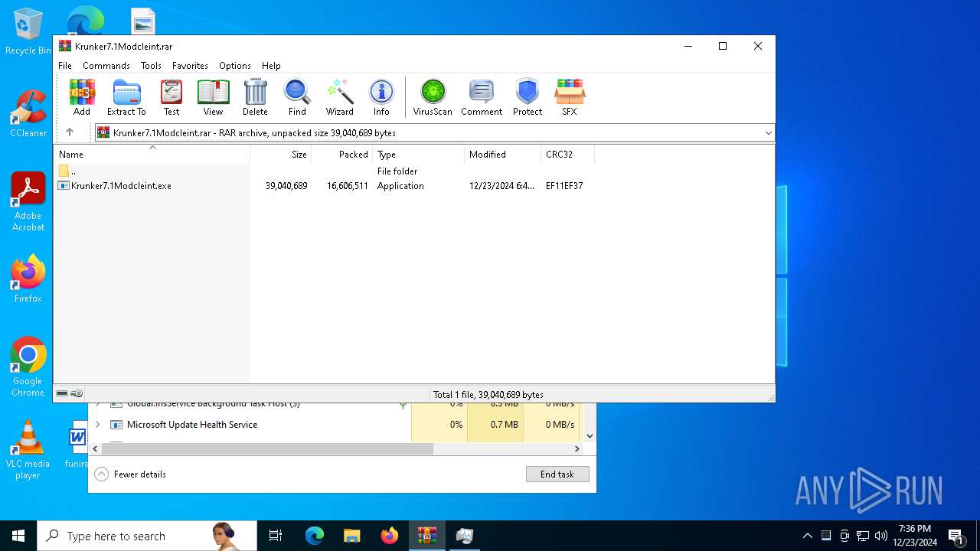Click the Delete trash icon
The height and width of the screenshot is (551, 980).
tap(255, 97)
